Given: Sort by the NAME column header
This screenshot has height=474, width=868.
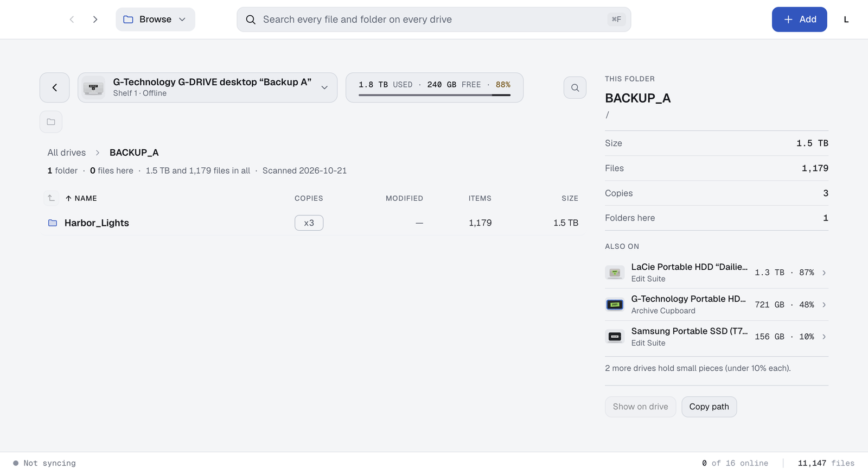Looking at the screenshot, I should point(81,198).
